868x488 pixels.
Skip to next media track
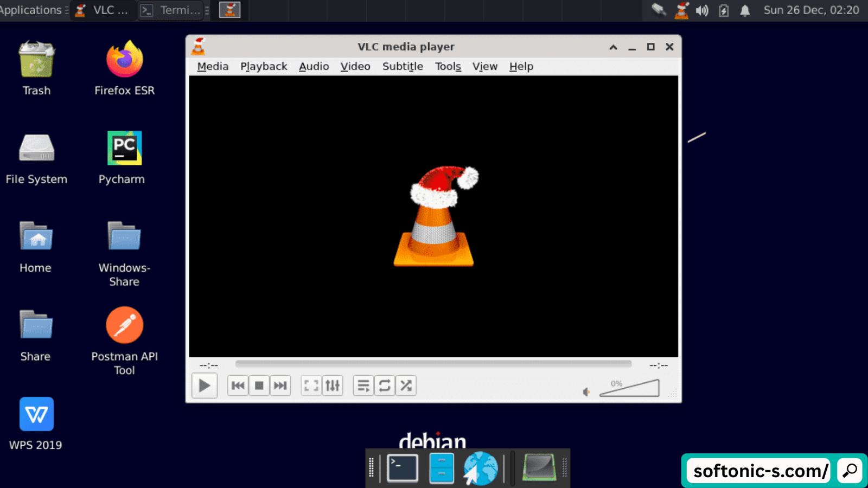[280, 386]
